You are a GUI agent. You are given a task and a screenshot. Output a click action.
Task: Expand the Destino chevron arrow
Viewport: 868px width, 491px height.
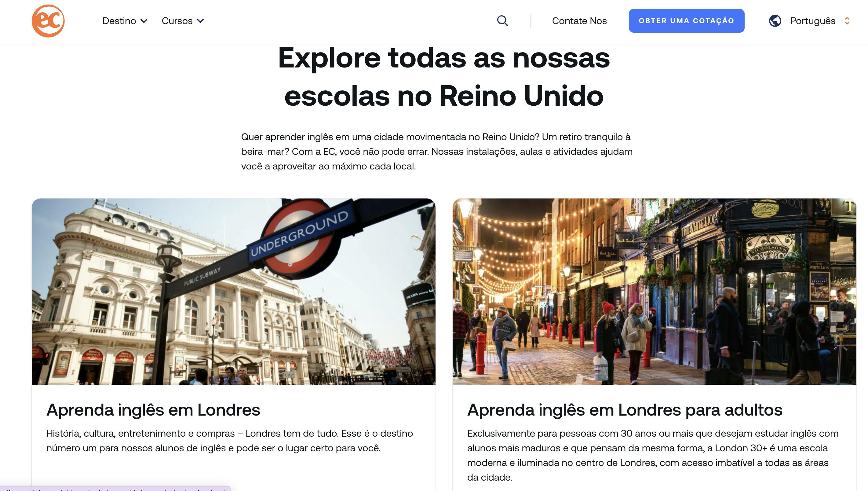click(144, 21)
